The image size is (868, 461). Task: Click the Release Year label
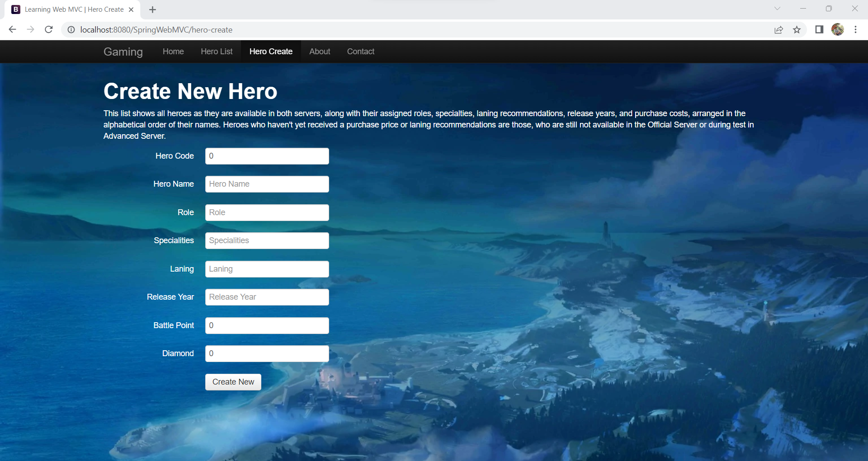(170, 297)
